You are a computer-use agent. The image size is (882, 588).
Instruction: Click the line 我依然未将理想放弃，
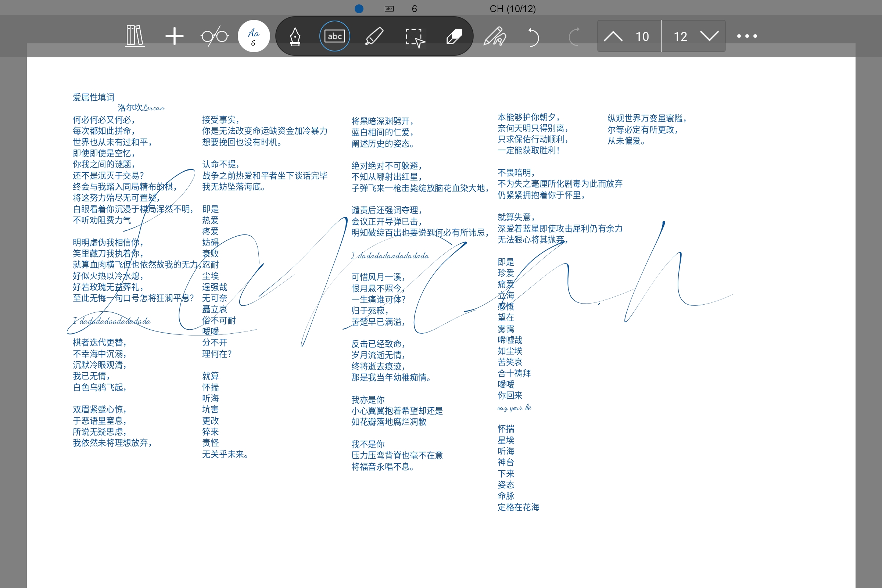pos(112,443)
